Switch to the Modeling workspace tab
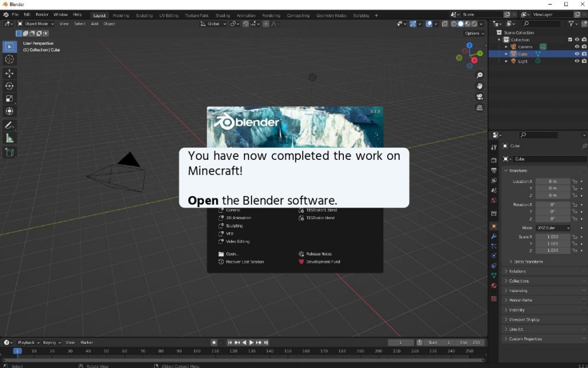 [x=121, y=16]
